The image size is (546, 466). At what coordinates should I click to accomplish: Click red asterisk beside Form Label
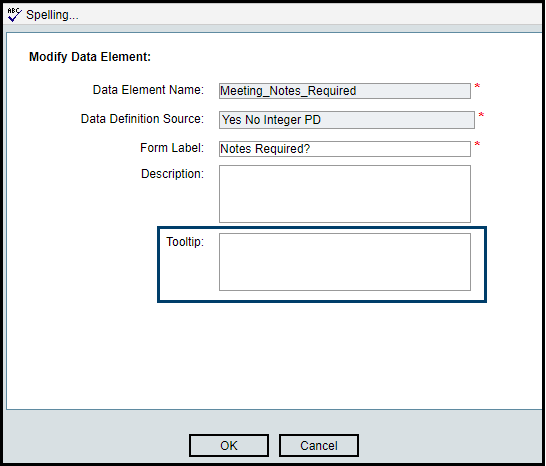477,144
